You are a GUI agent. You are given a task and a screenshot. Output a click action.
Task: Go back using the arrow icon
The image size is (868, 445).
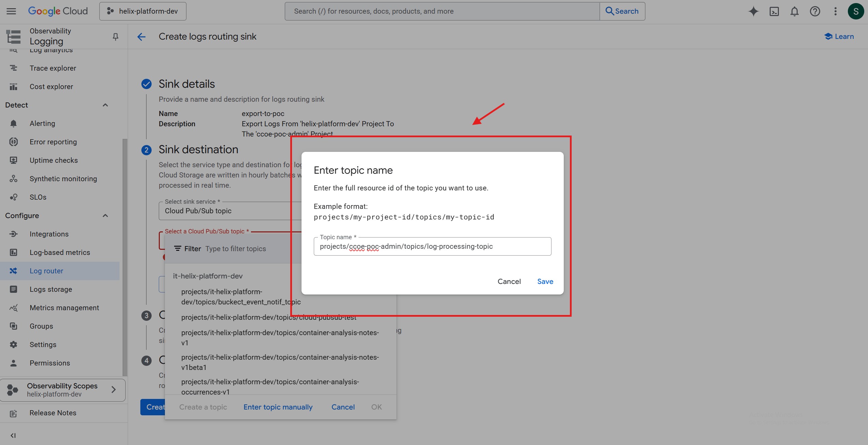[x=141, y=37]
